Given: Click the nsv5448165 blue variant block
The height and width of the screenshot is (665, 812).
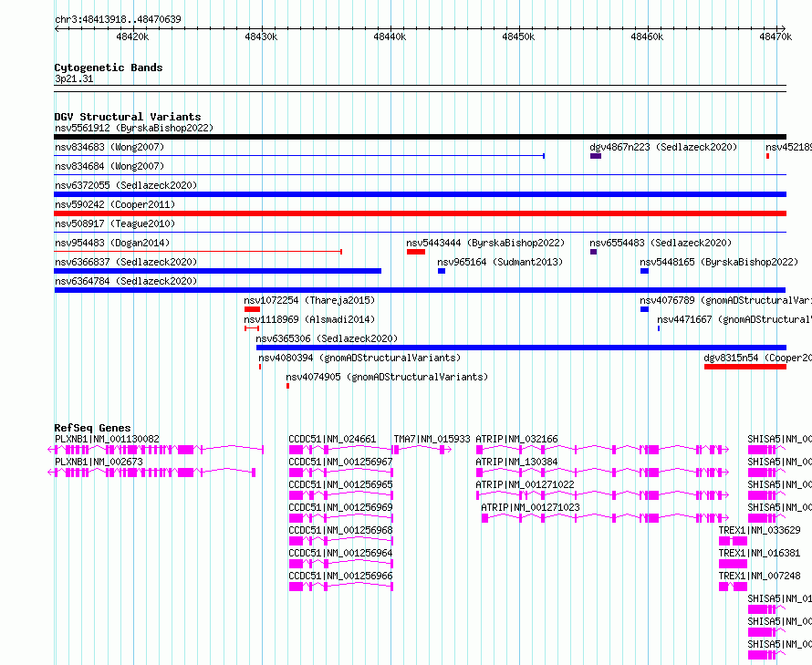Looking at the screenshot, I should [x=644, y=271].
